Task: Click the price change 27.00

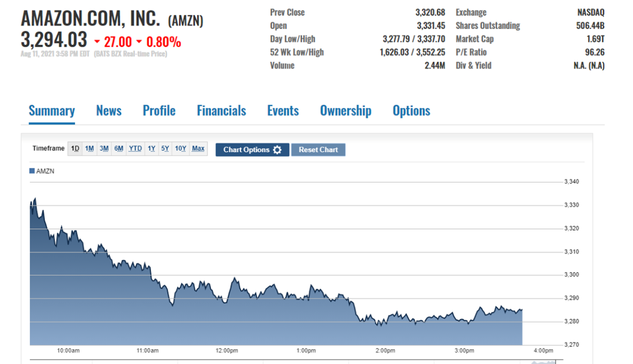Action: (x=118, y=42)
